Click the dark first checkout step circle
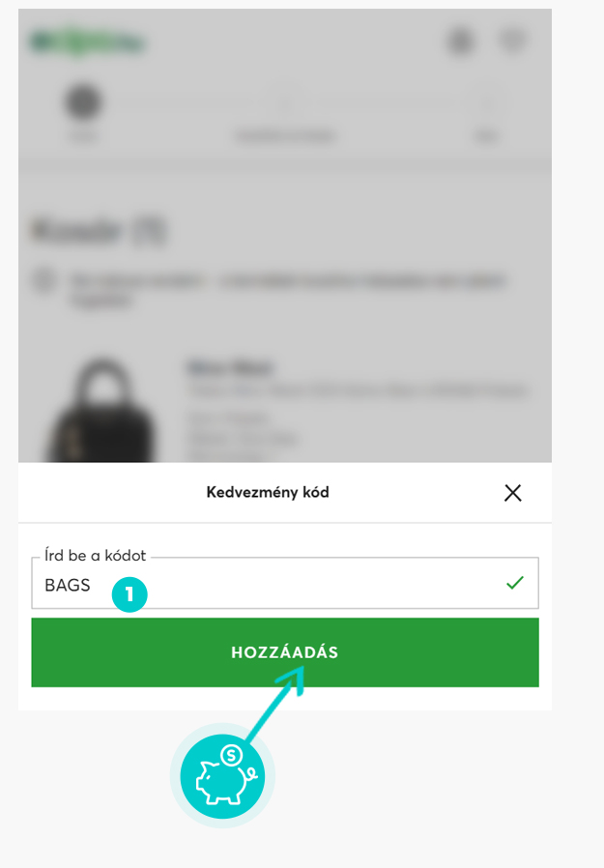The image size is (604, 868). coord(84,101)
